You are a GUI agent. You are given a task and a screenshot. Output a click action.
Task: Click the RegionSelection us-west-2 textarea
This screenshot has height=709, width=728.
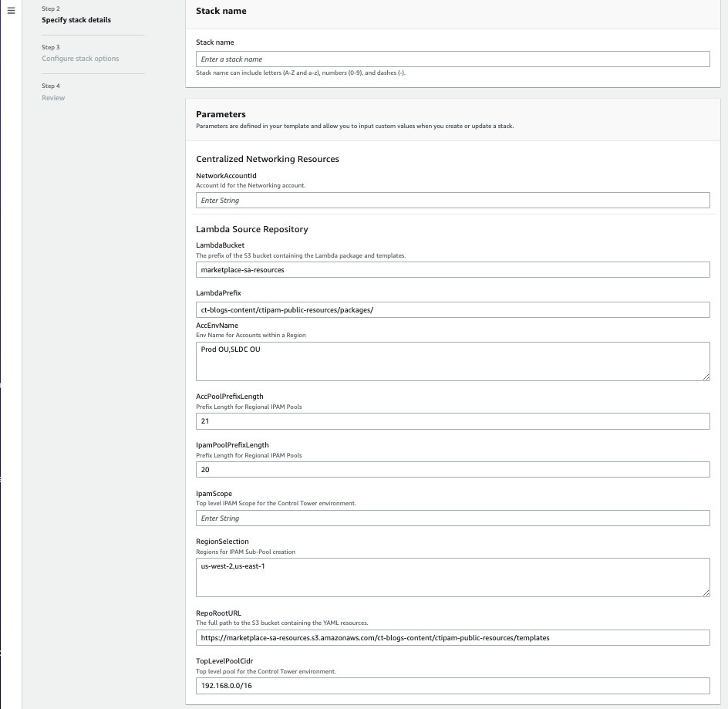click(x=453, y=575)
